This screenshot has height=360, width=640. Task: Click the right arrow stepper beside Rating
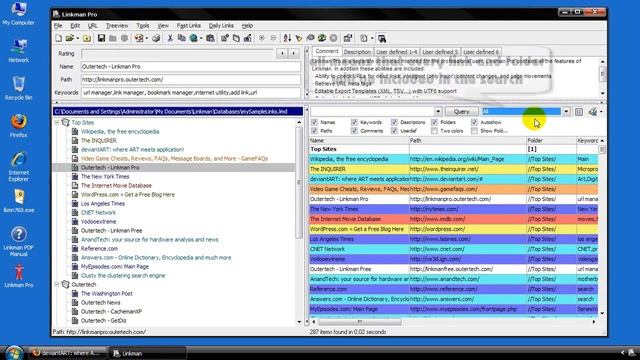coord(293,53)
